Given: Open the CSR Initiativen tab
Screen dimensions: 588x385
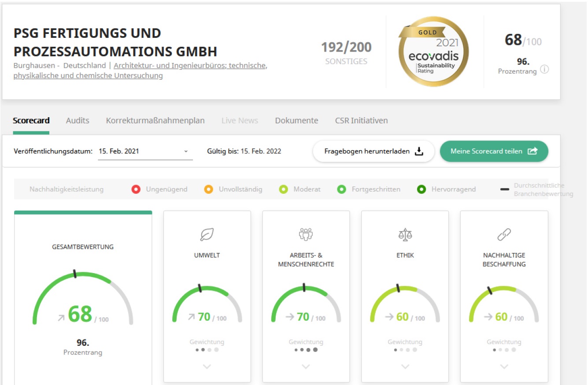Looking at the screenshot, I should tap(361, 121).
